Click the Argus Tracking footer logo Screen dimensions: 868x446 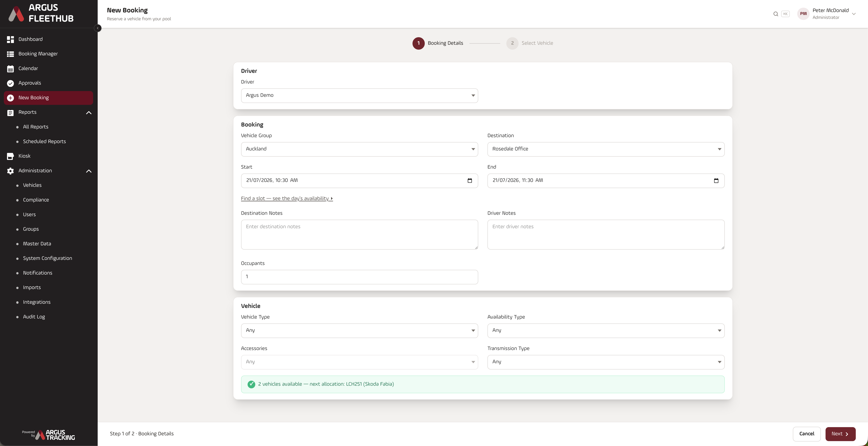49,434
